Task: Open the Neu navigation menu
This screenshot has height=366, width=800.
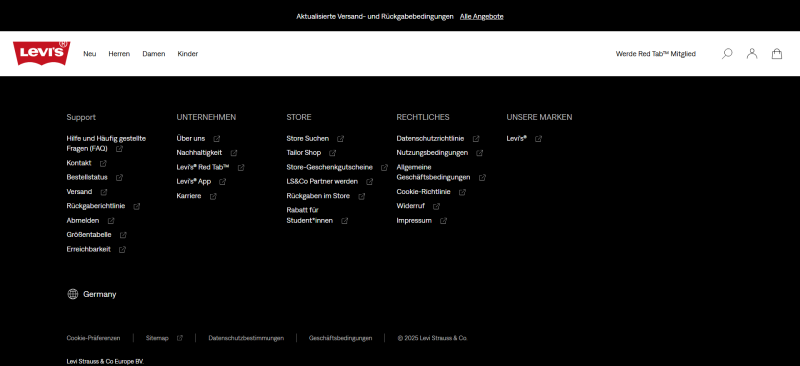Action: 90,54
